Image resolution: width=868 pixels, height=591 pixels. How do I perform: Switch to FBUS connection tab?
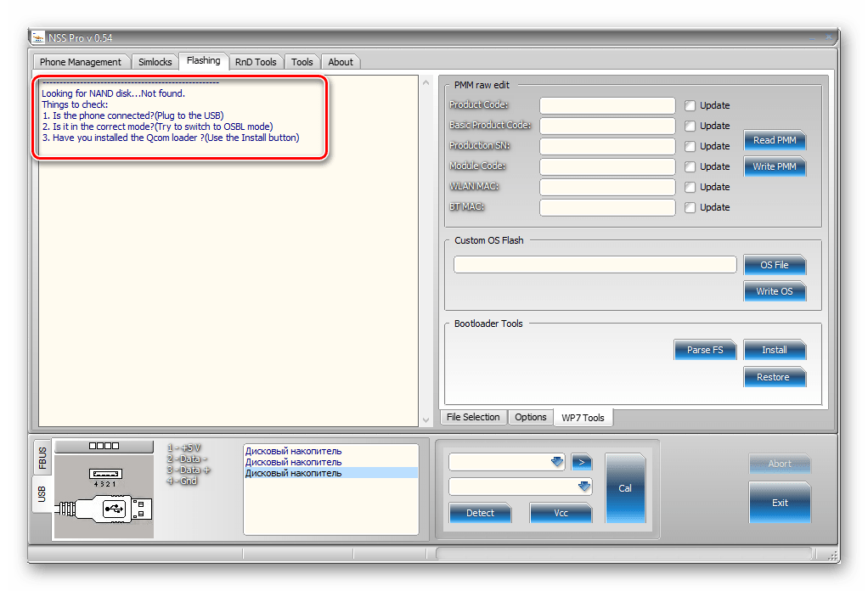coord(42,458)
